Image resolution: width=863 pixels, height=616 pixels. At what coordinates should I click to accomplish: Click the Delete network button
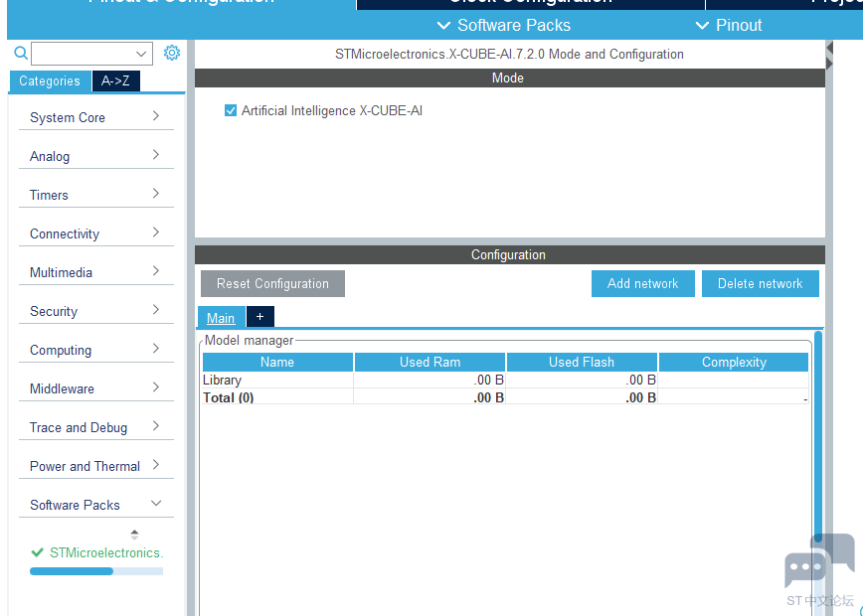pos(760,283)
